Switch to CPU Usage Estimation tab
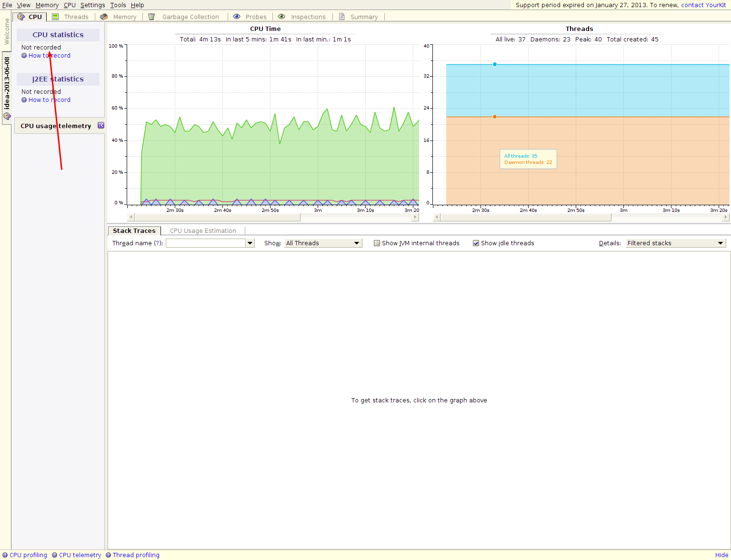This screenshot has height=560, width=731. tap(203, 231)
